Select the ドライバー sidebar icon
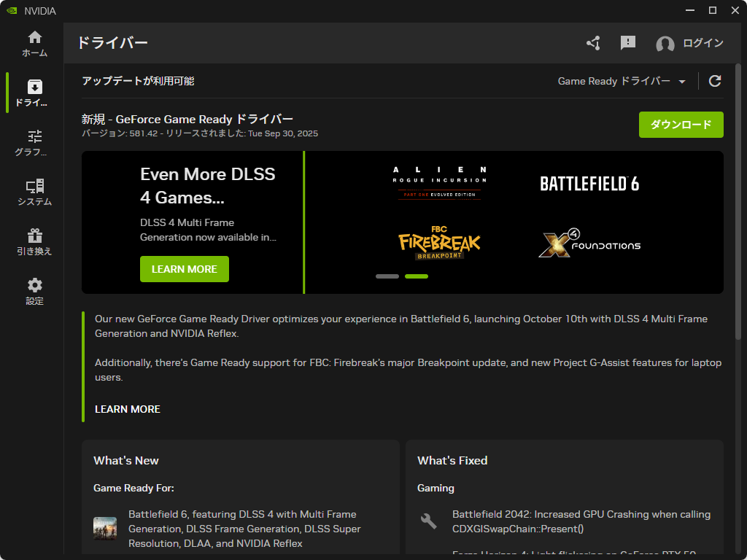This screenshot has height=560, width=747. point(34,93)
